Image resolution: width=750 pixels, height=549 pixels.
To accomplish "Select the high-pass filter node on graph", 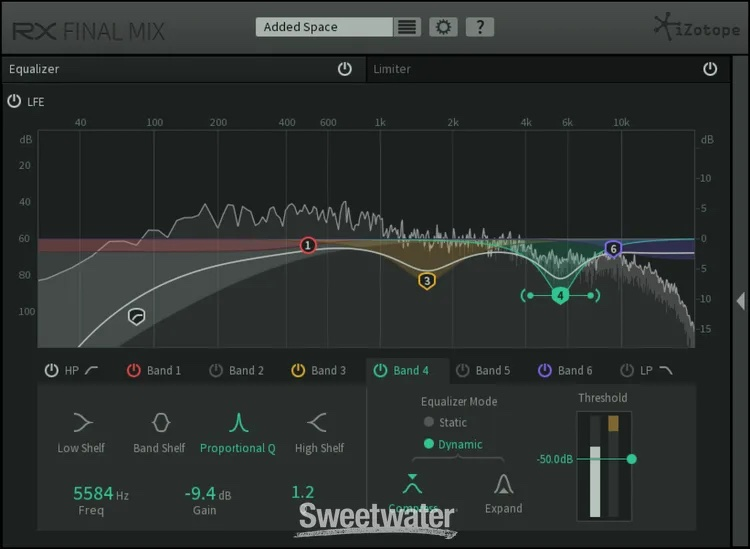I will tap(137, 317).
